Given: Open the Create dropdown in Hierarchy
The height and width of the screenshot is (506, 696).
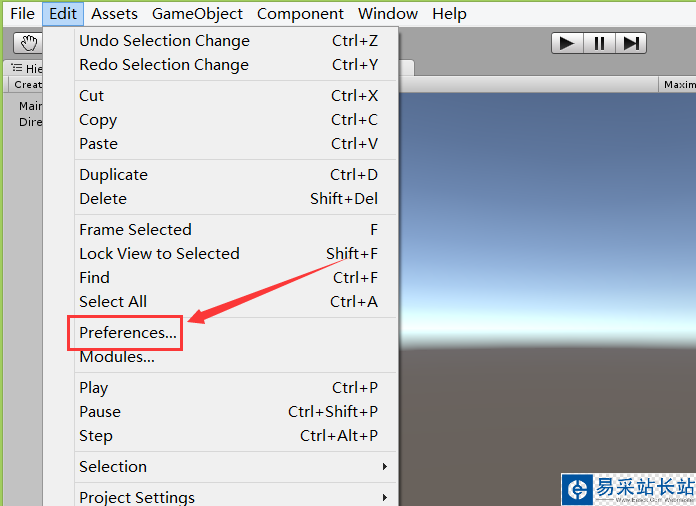Looking at the screenshot, I should click(x=27, y=85).
